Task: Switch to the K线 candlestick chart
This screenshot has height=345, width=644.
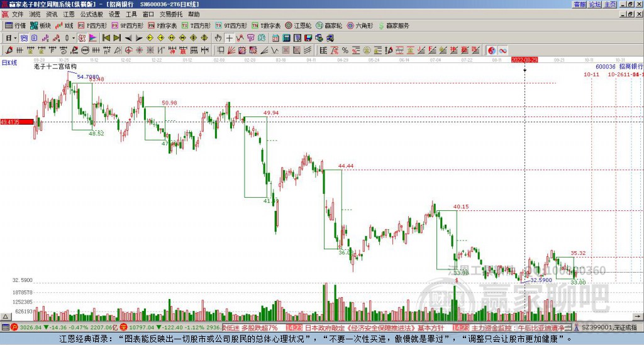Action: 64,25
